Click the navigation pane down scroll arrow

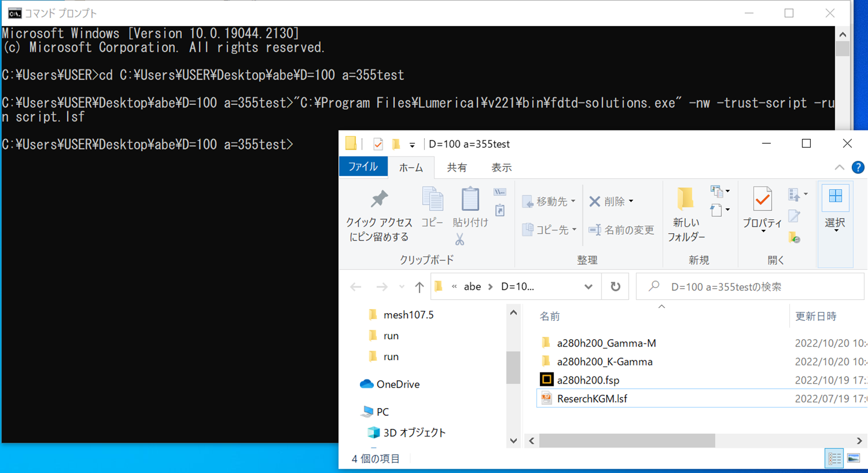[514, 441]
